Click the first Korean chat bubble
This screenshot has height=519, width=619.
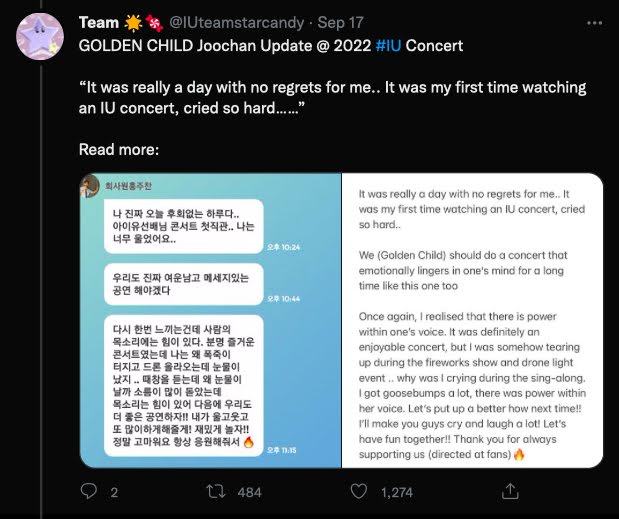[x=184, y=226]
